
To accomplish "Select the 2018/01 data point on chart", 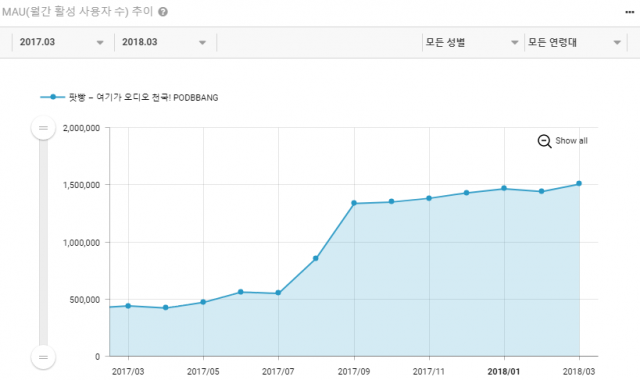I will pos(504,189).
